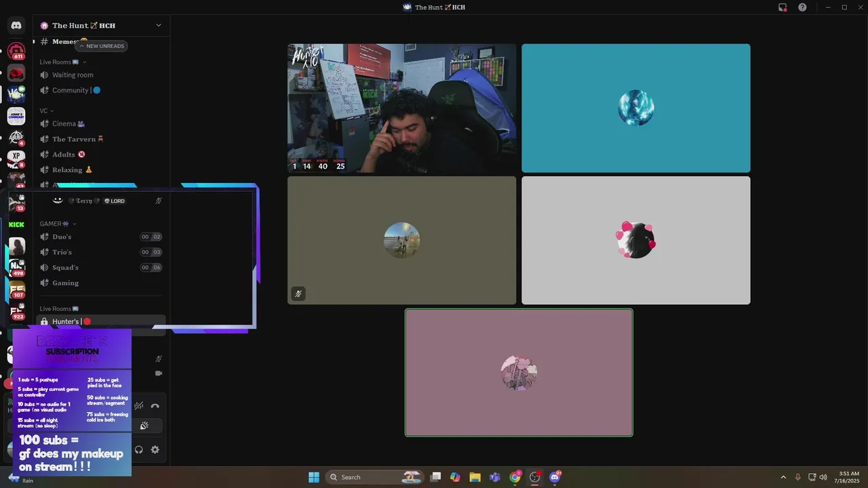Join the Duo's voice channel
This screenshot has height=488, width=868.
(100, 237)
